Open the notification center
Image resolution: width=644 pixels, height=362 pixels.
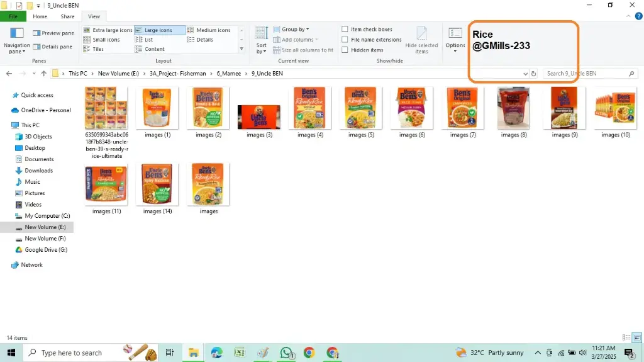pos(629,353)
